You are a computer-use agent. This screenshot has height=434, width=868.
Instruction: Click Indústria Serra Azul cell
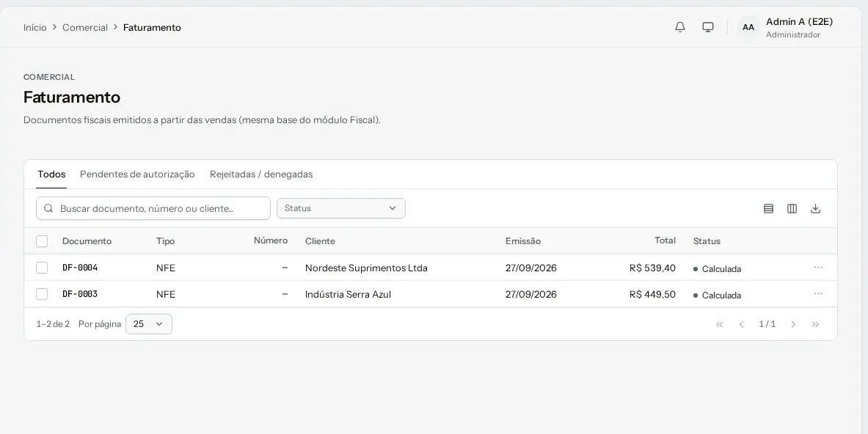pos(348,295)
